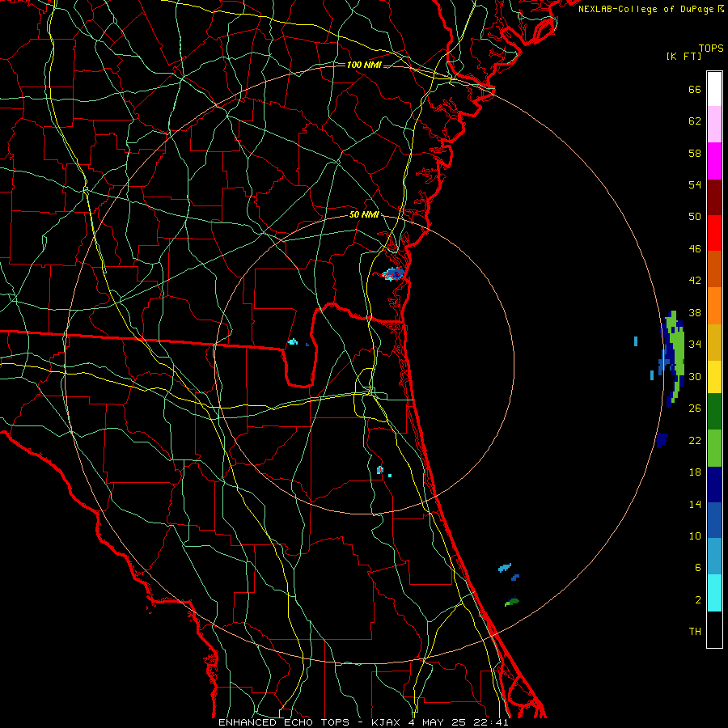Click the legend value '46'
Screen dimensions: 728x728
pos(695,248)
